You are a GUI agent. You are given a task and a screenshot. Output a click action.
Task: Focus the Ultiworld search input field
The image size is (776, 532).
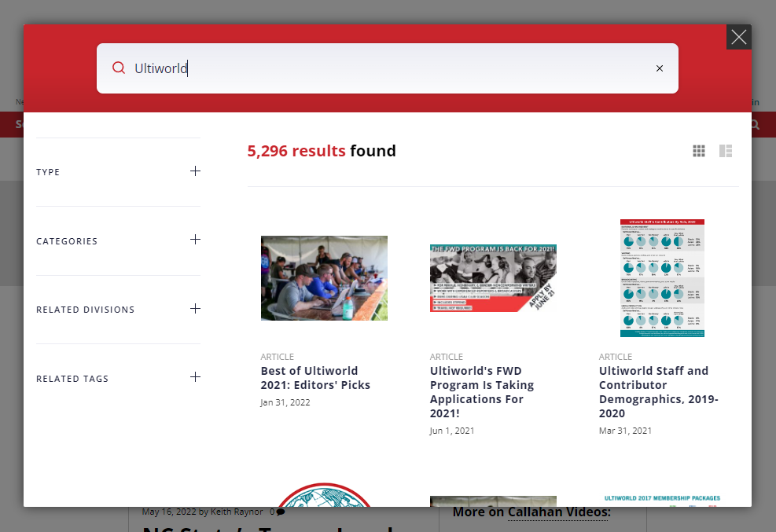click(388, 68)
